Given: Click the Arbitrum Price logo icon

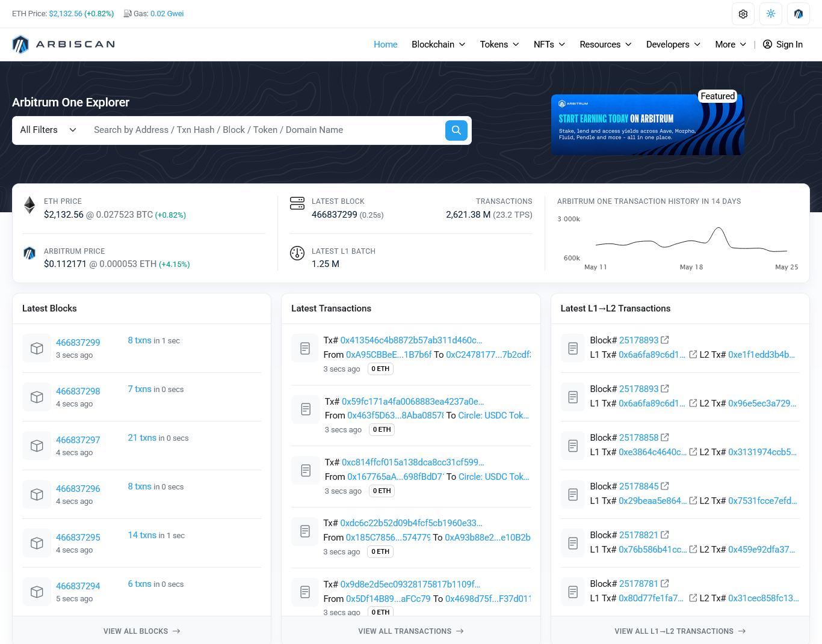Looking at the screenshot, I should [29, 253].
